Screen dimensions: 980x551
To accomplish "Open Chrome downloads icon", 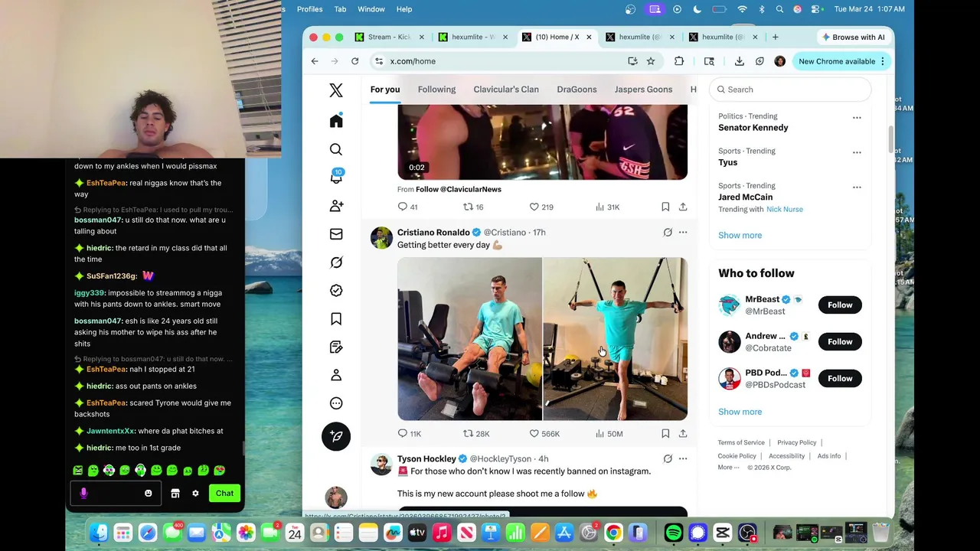I will pyautogui.click(x=740, y=61).
